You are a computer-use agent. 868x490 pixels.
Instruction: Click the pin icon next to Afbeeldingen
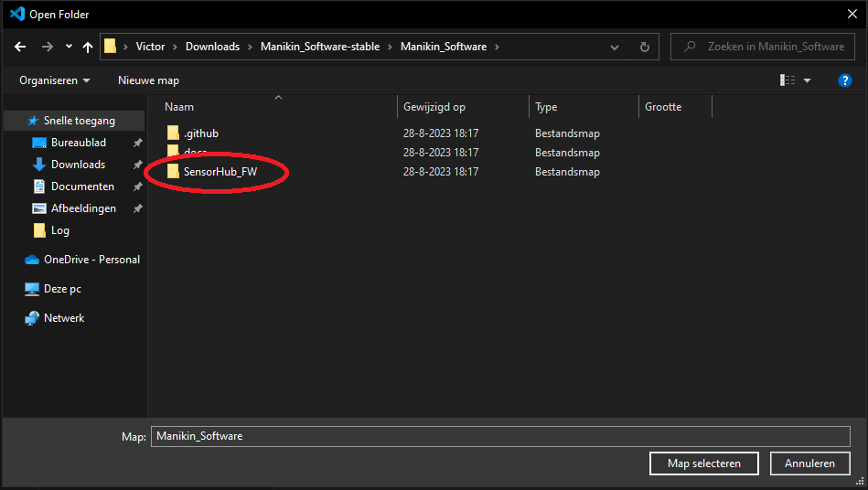coord(138,208)
